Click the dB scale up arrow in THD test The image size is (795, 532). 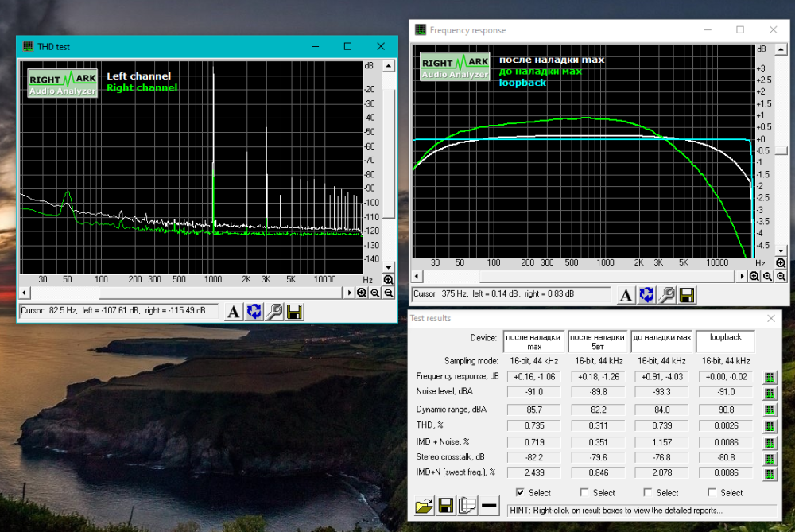tap(389, 67)
